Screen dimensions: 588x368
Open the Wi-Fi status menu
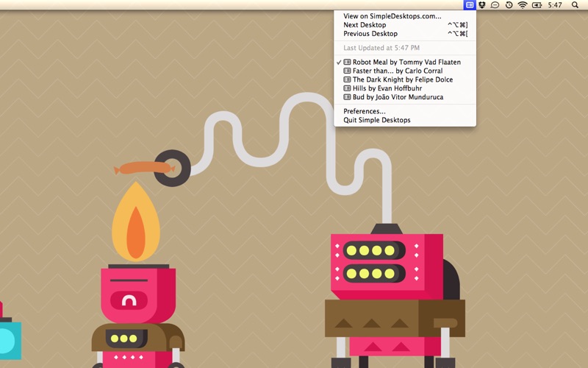click(x=523, y=5)
